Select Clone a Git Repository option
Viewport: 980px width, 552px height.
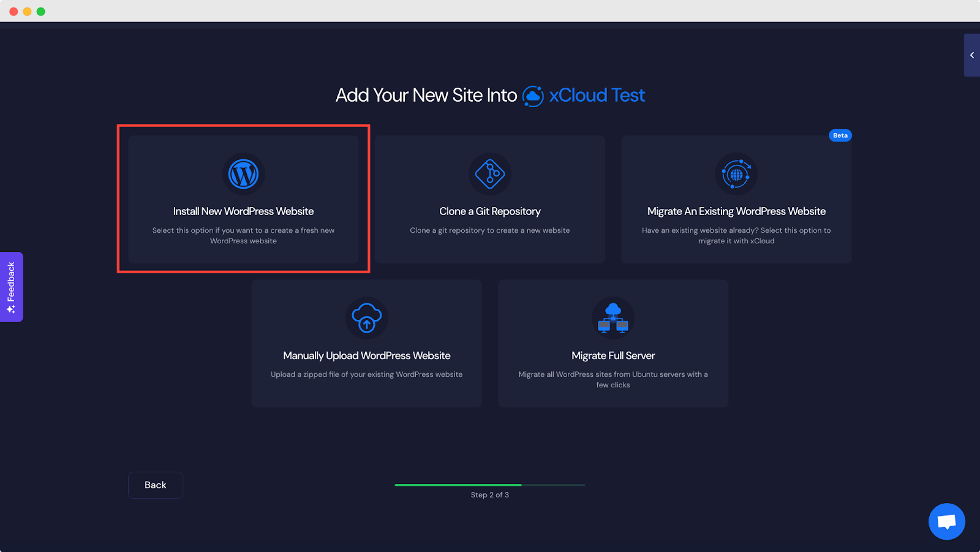point(489,200)
